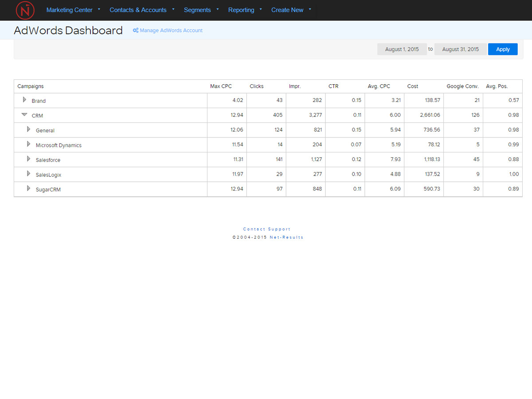Click the Avg. Pos. column header
Screen dimensions: 532x399
497,86
